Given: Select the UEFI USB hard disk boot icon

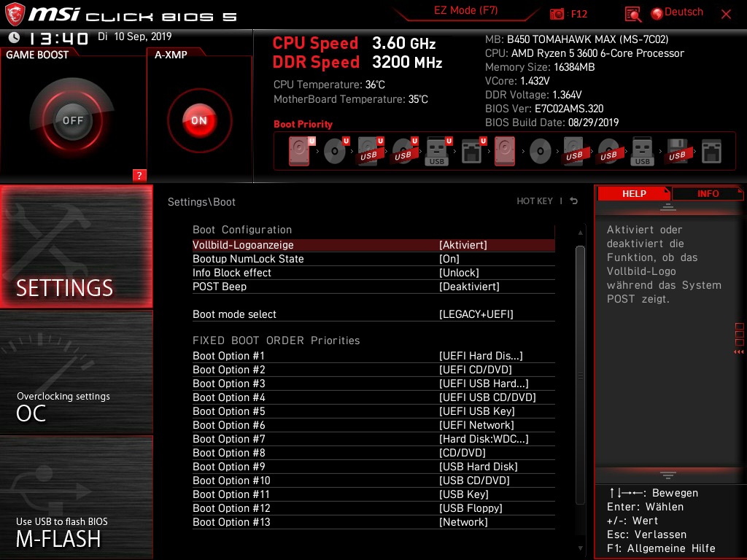Looking at the screenshot, I should click(370, 151).
